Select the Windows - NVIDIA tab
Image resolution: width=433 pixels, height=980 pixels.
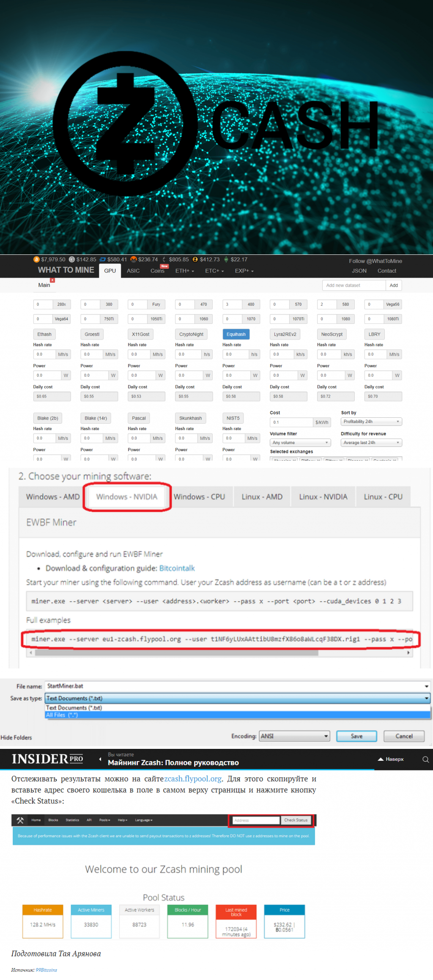127,497
